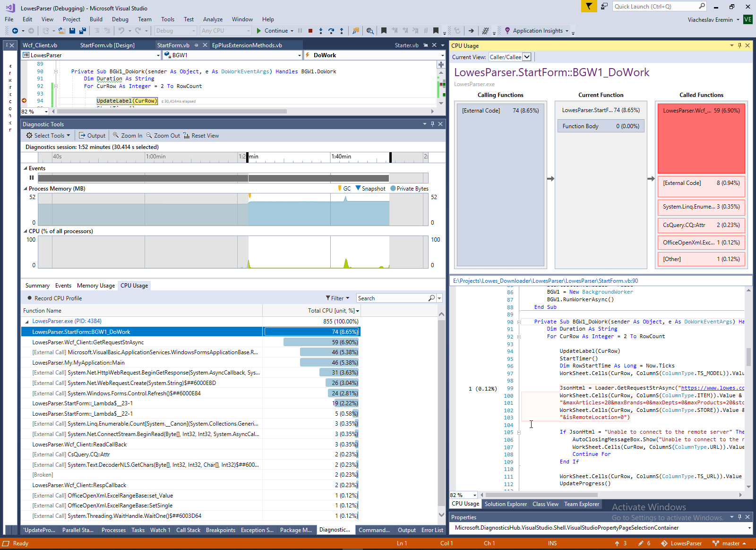
Task: Undo the last action in the toolbar
Action: tap(121, 31)
